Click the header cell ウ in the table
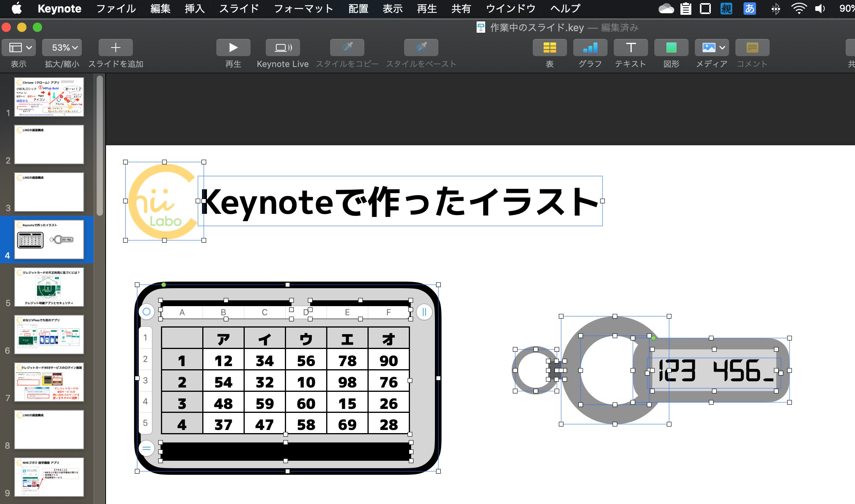Image resolution: width=855 pixels, height=504 pixels. coord(306,339)
